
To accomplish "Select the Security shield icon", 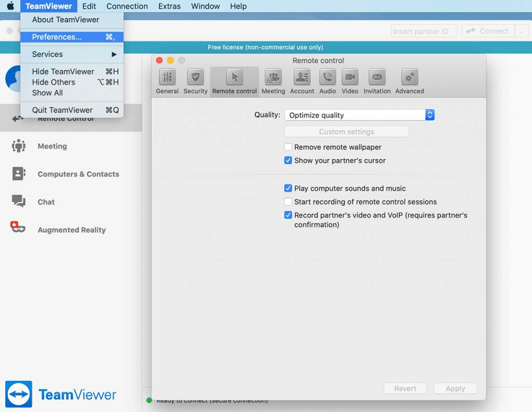I will point(195,78).
